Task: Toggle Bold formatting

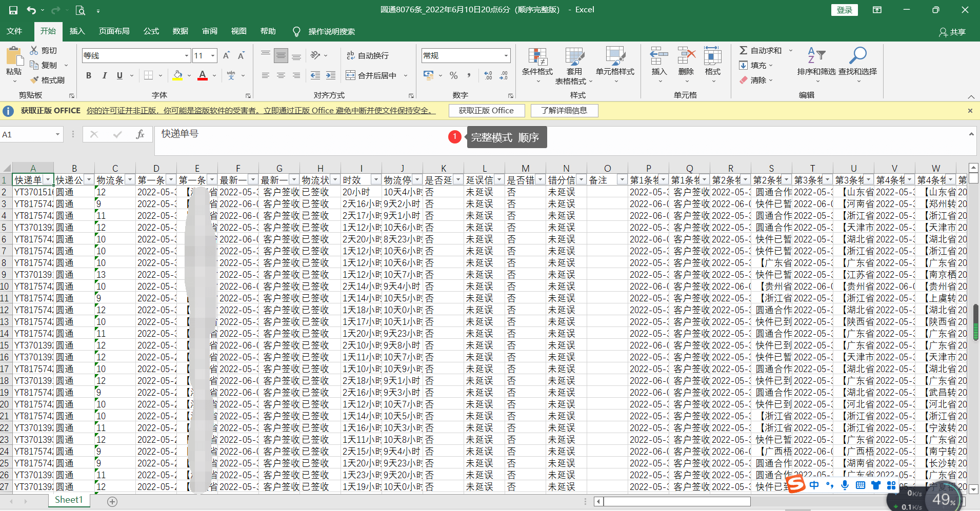Action: click(x=89, y=75)
